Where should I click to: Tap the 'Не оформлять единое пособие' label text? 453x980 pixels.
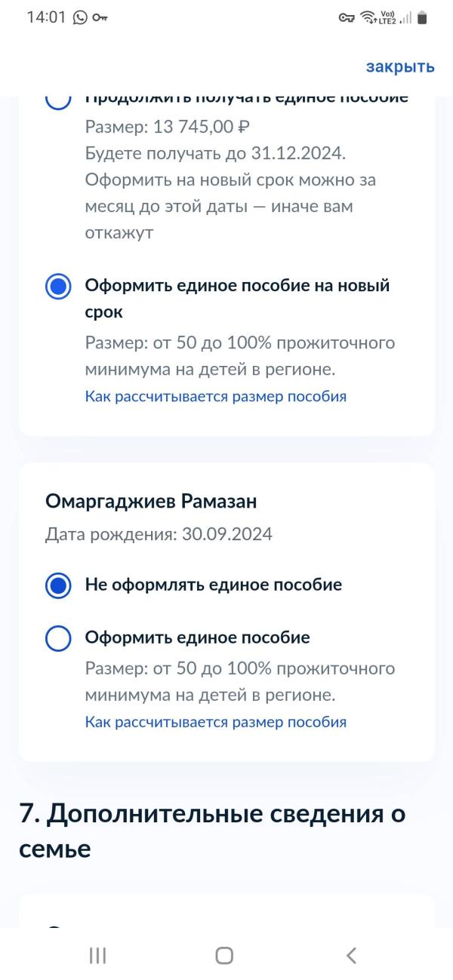[x=213, y=585]
